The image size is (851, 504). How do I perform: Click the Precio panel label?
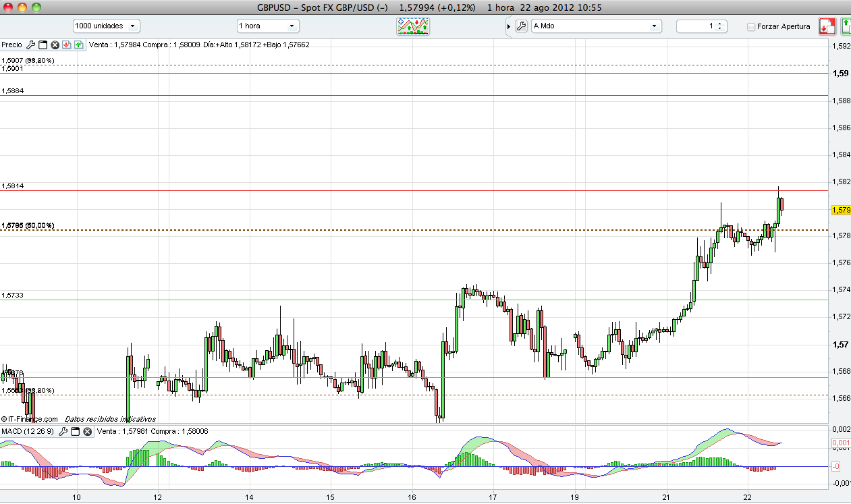point(11,45)
